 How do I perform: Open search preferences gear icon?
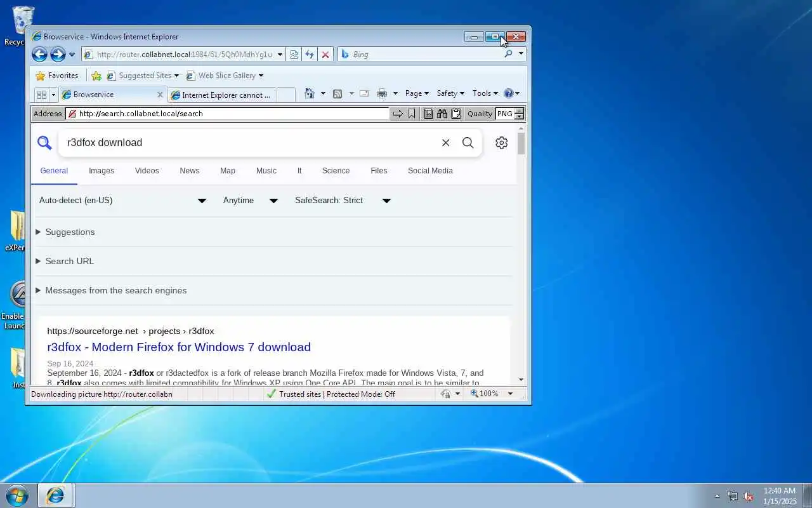[x=502, y=143]
